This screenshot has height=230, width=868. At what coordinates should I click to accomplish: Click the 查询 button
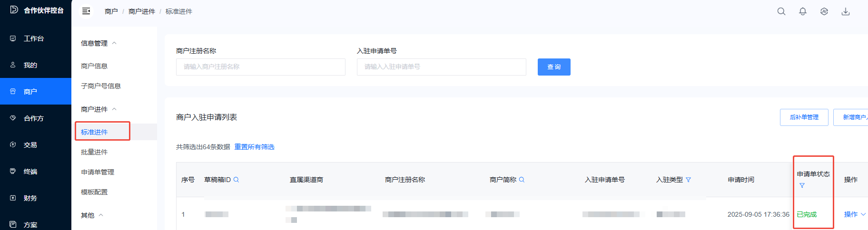(554, 67)
